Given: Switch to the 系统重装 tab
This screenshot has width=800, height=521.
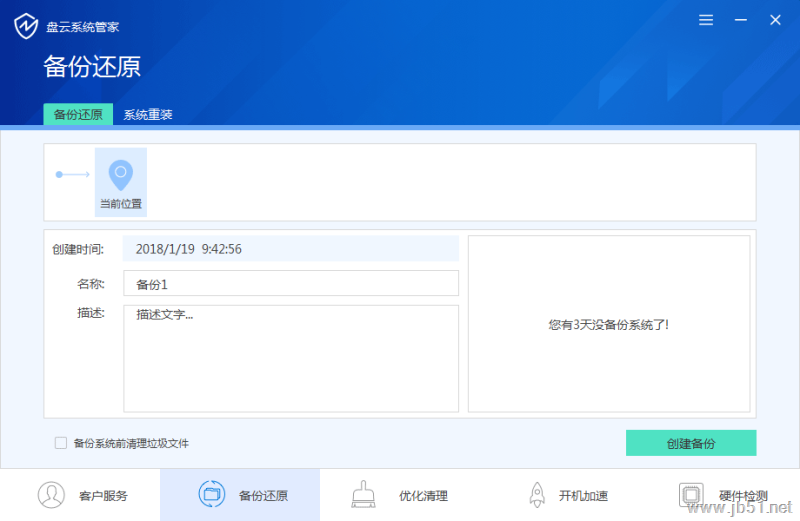Looking at the screenshot, I should coord(148,114).
